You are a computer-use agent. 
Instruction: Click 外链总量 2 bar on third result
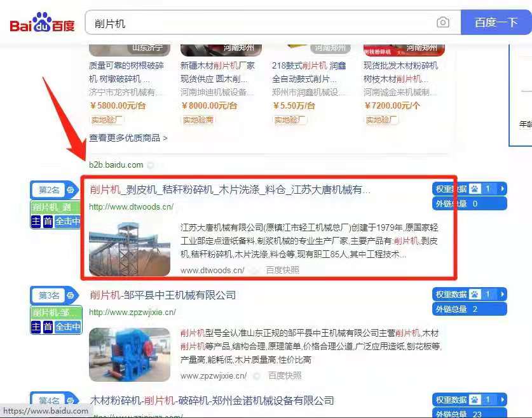469,309
